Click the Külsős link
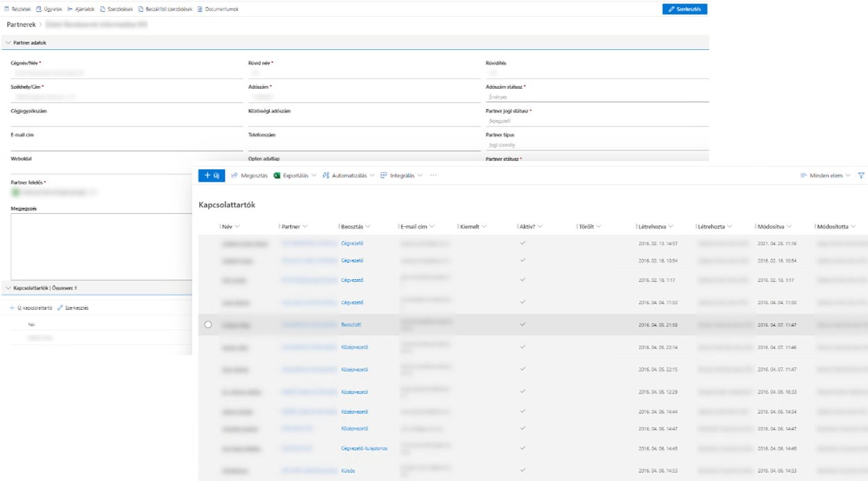The height and width of the screenshot is (481, 868). pyautogui.click(x=348, y=471)
